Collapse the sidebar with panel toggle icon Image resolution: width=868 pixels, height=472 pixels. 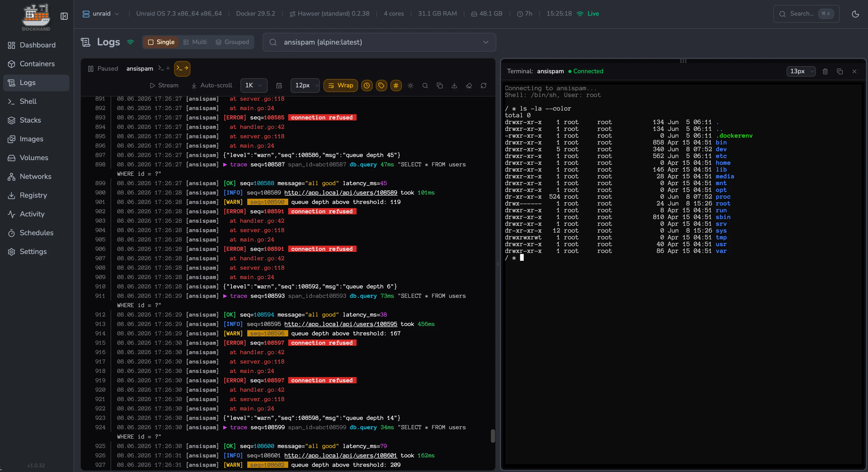pos(64,16)
